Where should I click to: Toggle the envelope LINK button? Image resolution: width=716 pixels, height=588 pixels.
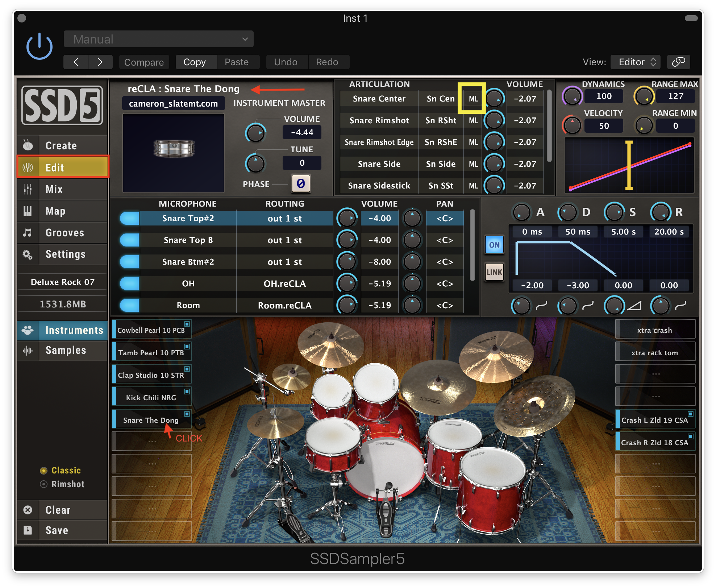[x=494, y=272]
